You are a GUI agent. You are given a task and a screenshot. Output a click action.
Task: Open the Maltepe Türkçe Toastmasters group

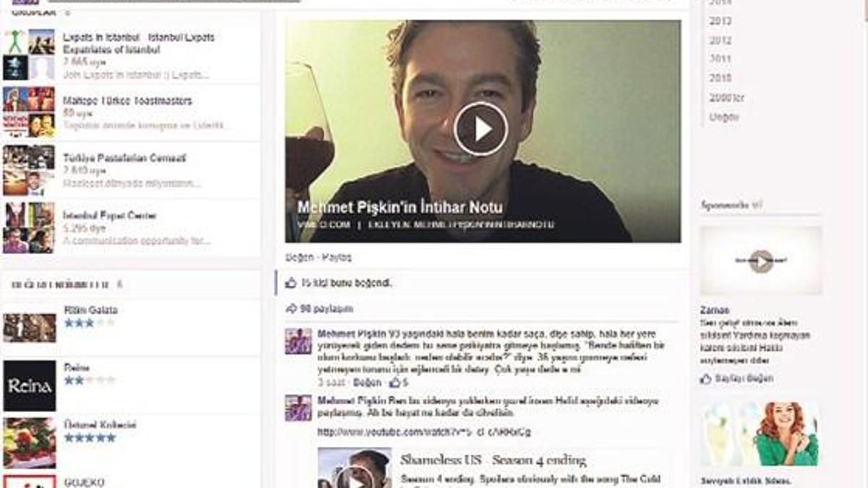127,101
